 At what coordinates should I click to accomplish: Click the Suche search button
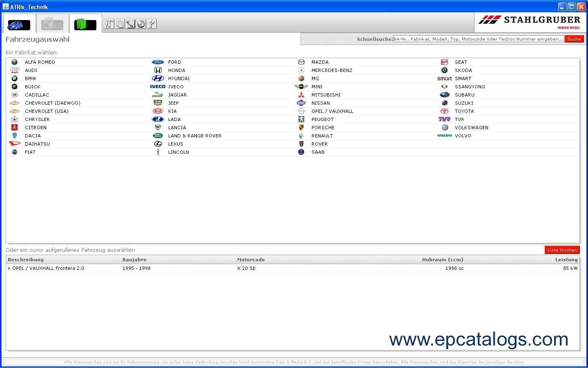[574, 39]
